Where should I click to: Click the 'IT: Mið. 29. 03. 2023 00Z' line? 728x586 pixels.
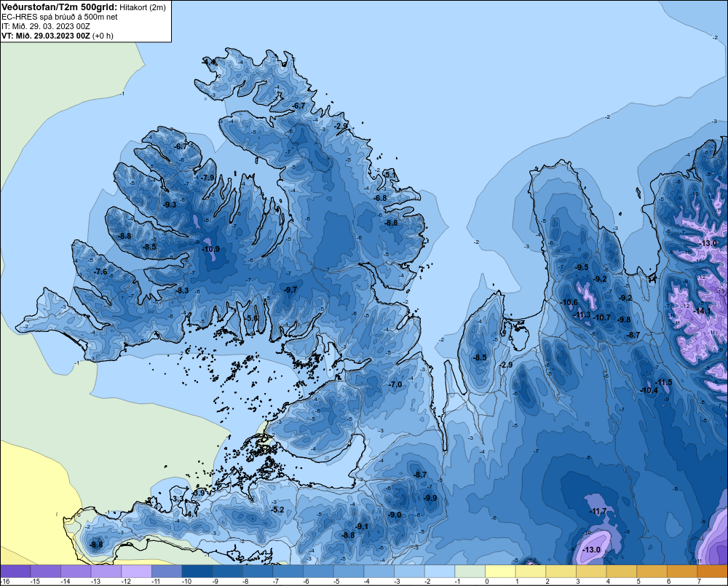click(x=45, y=26)
